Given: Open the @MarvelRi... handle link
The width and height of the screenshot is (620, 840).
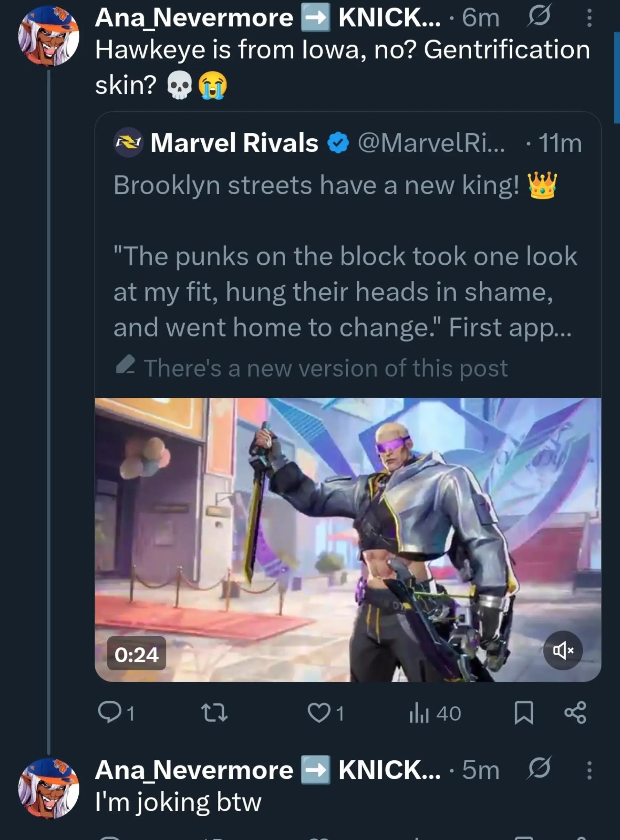Looking at the screenshot, I should [432, 143].
